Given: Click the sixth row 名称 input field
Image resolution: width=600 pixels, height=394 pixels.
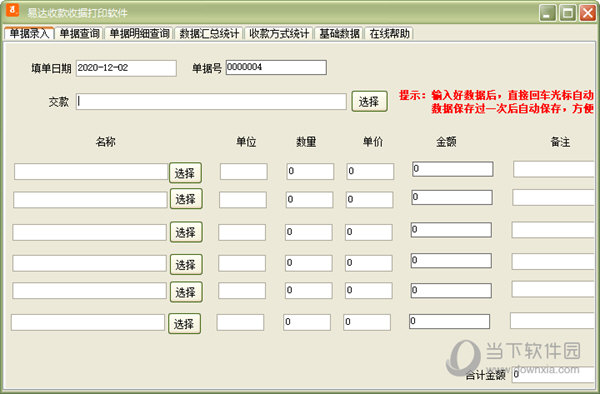Looking at the screenshot, I should 88,322.
